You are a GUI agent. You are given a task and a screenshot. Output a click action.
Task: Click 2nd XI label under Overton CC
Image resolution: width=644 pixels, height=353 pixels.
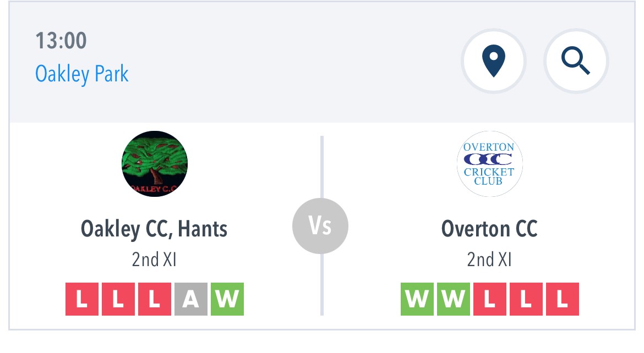point(489,260)
